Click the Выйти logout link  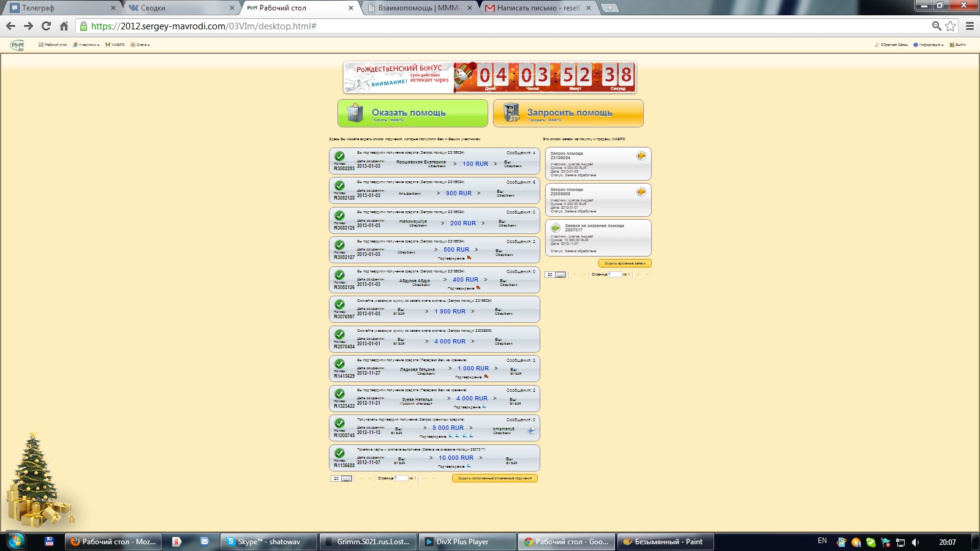click(958, 45)
